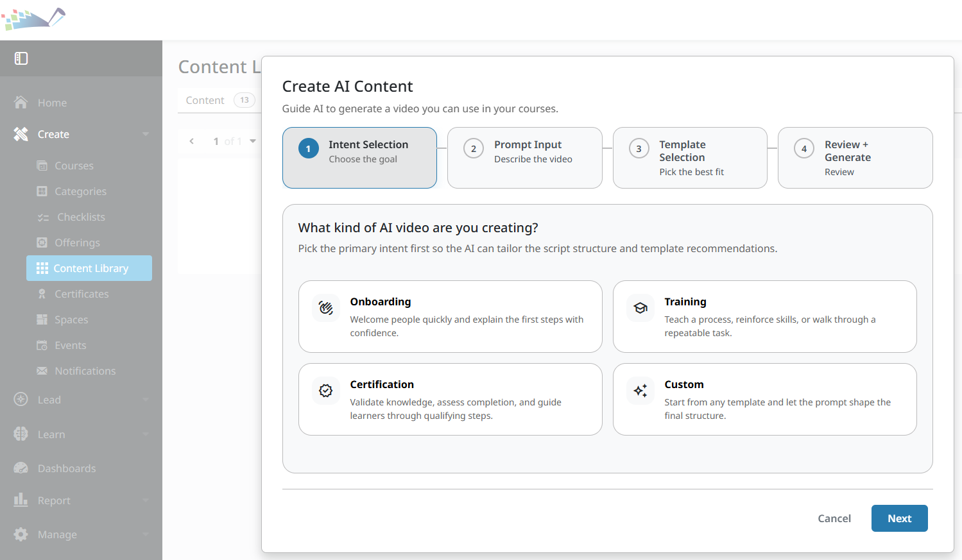
Task: Collapse the Create menu arrow
Action: click(x=146, y=134)
